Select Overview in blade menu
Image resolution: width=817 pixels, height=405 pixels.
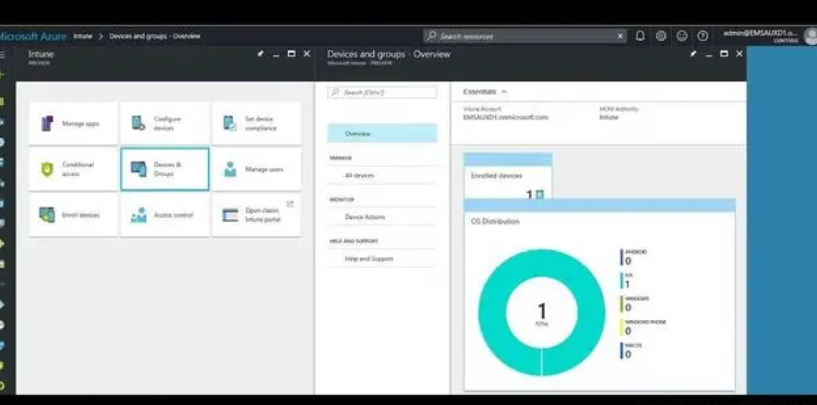382,133
